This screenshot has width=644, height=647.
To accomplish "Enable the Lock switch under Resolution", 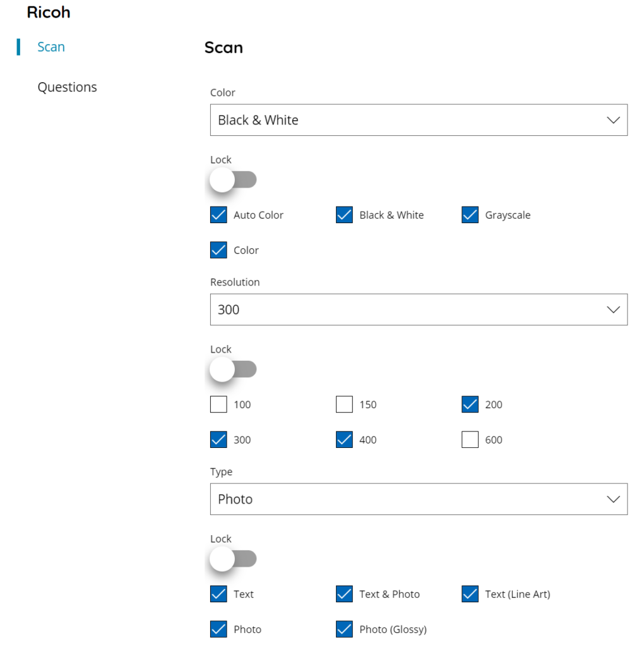I will 234,369.
